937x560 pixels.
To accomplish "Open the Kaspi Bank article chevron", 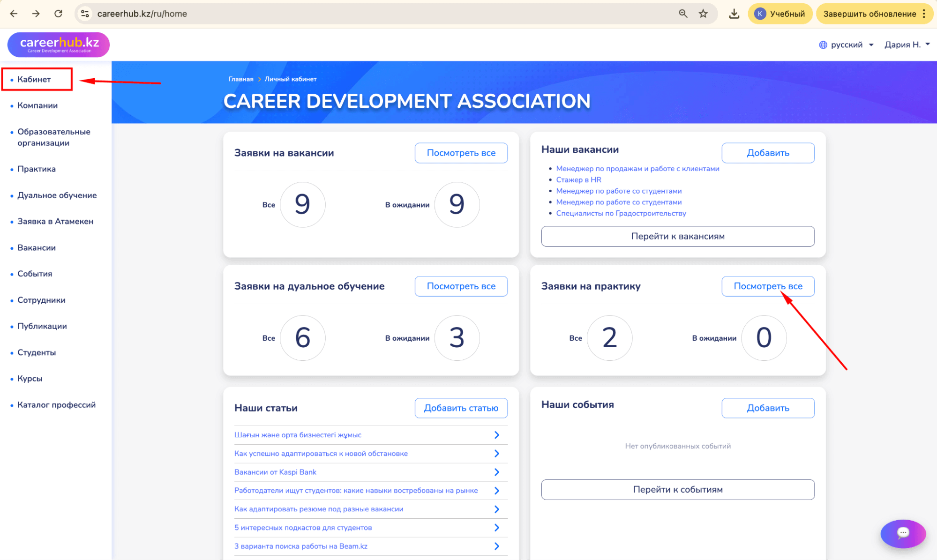I will click(496, 472).
